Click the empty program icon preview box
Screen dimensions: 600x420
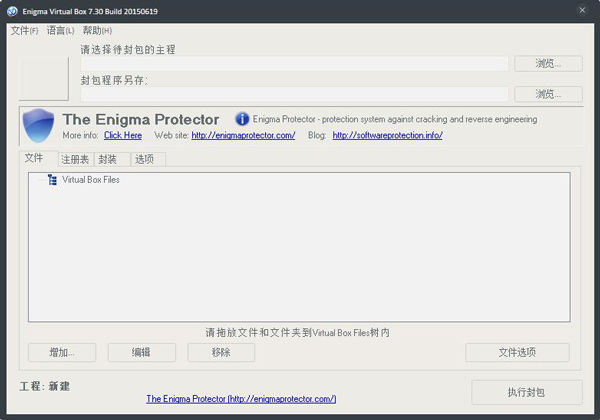[x=44, y=79]
